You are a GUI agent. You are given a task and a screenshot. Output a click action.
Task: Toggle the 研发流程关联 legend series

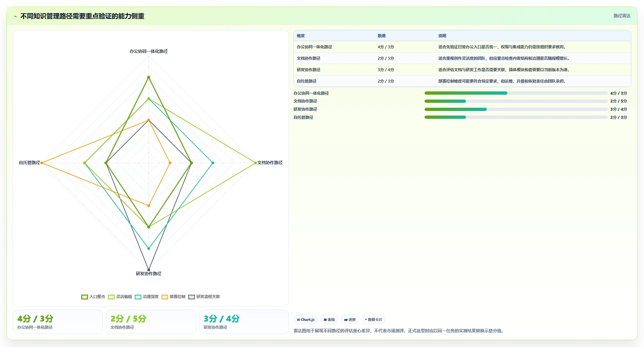(x=204, y=297)
